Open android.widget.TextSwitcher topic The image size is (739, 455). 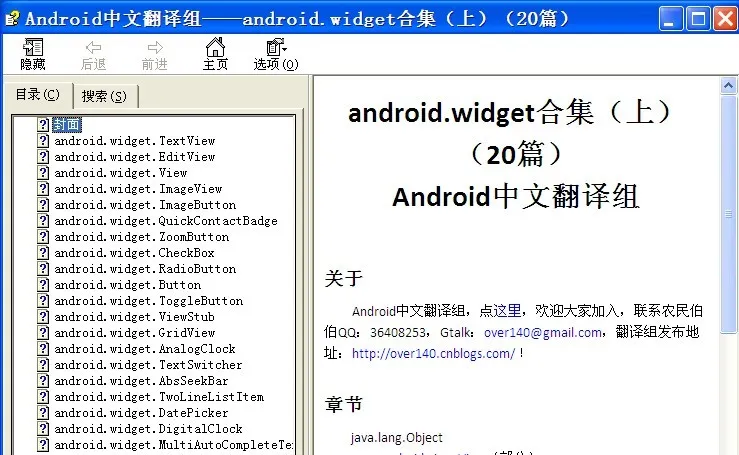(x=148, y=365)
